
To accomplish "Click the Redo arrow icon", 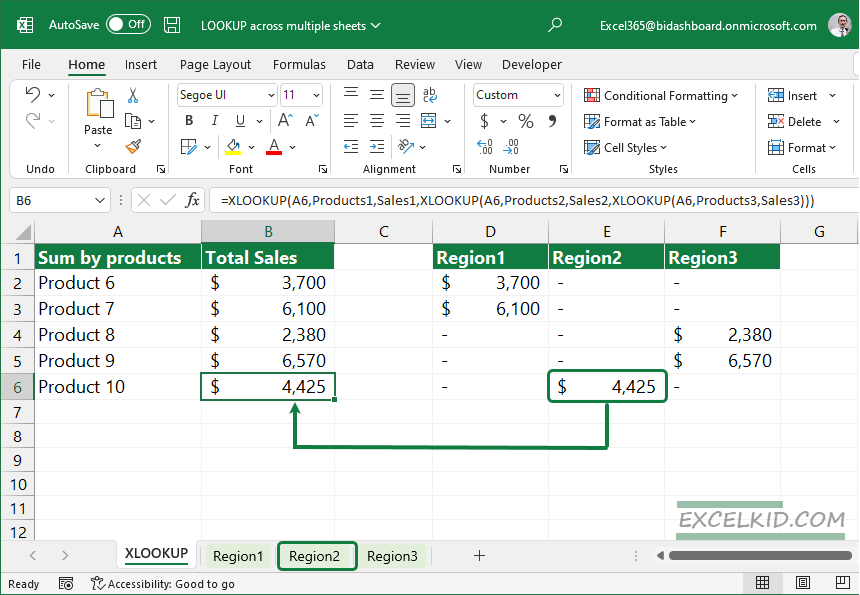I will pyautogui.click(x=32, y=121).
